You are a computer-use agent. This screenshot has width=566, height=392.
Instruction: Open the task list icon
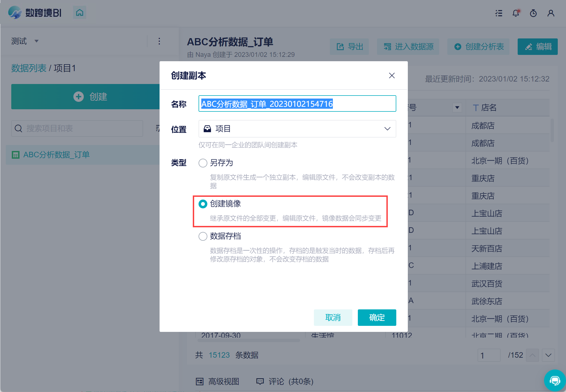(499, 13)
